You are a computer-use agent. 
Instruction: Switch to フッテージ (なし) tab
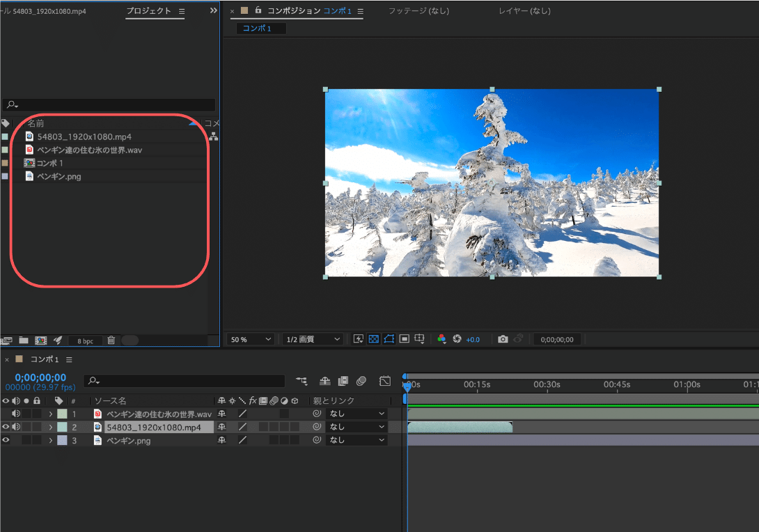[x=418, y=10]
